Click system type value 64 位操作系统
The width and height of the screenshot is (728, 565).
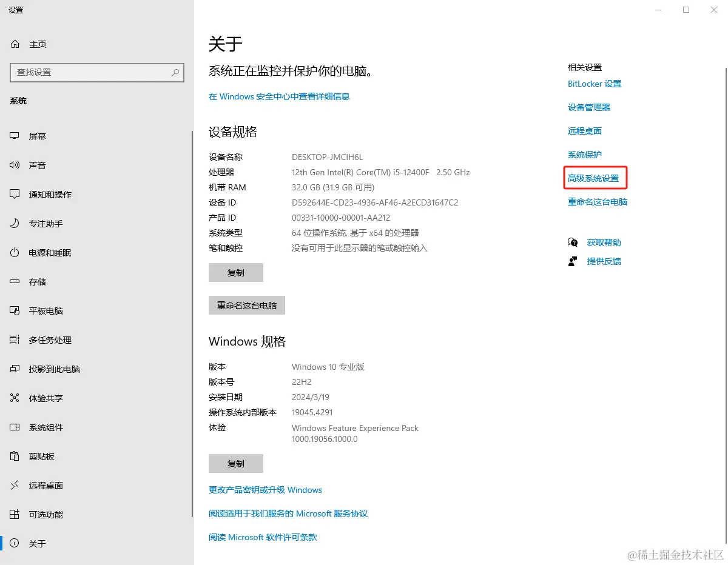click(x=356, y=233)
